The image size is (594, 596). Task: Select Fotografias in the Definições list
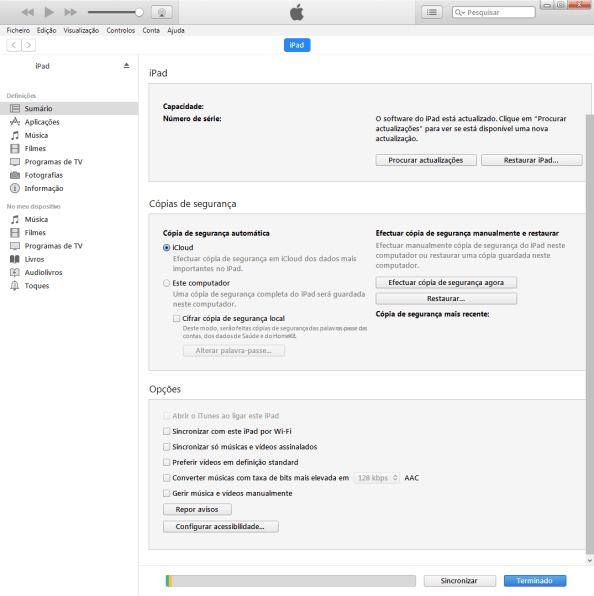point(44,175)
